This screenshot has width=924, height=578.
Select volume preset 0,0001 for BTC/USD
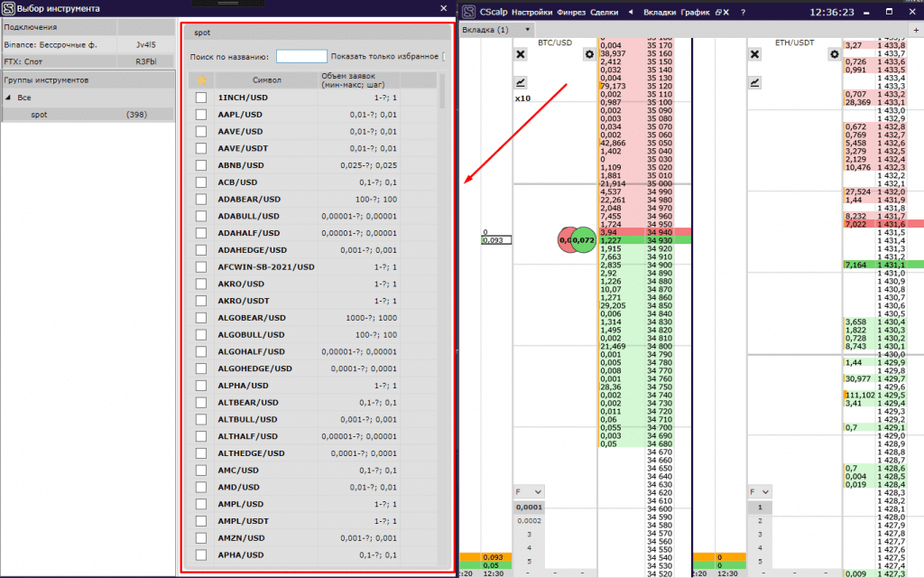pos(529,508)
